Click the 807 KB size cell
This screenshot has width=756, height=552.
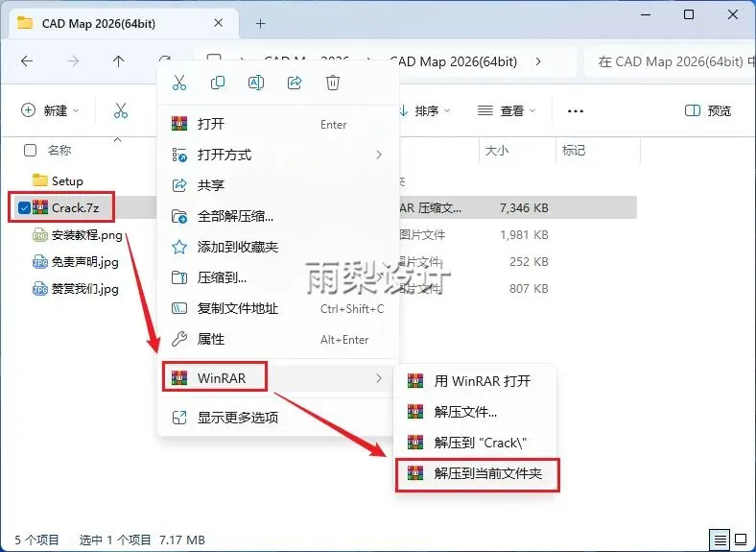pyautogui.click(x=529, y=289)
